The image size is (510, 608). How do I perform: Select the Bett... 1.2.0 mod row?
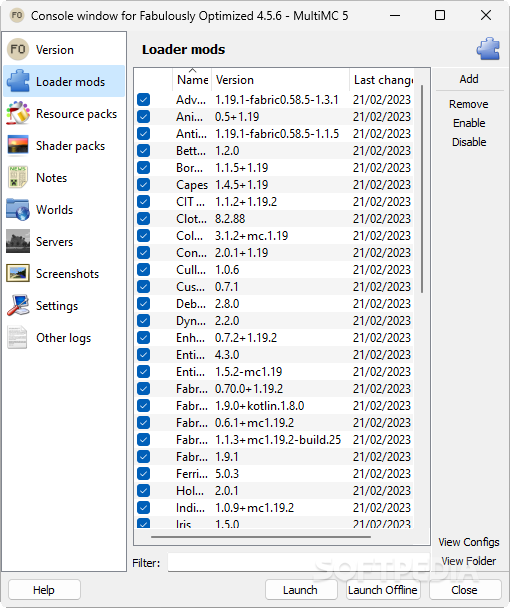click(274, 151)
